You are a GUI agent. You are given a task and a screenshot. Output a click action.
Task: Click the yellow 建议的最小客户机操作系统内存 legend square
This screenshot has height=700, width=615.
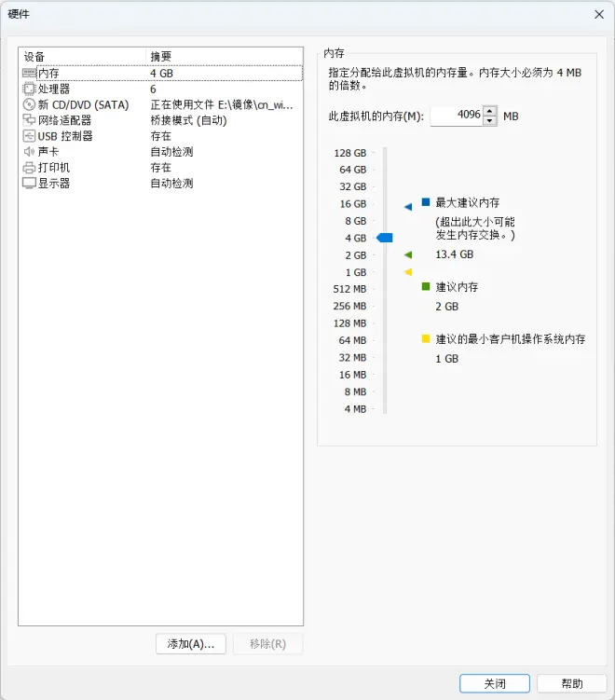point(426,339)
